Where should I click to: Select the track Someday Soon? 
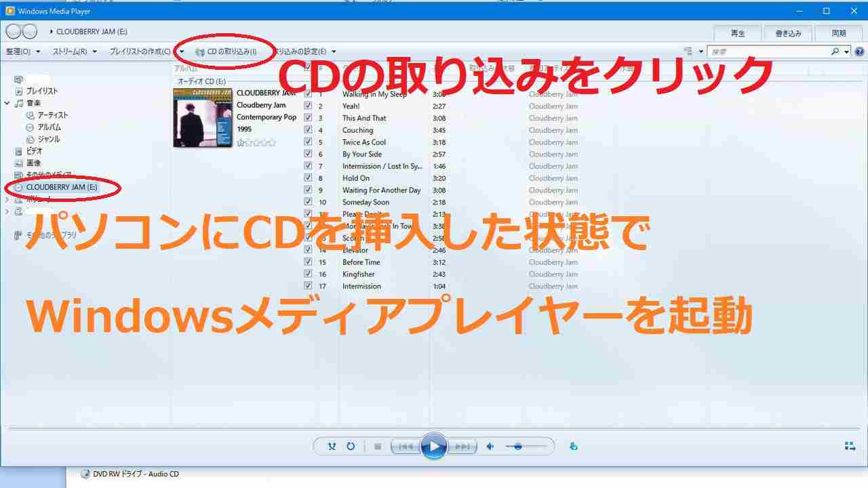pos(366,203)
